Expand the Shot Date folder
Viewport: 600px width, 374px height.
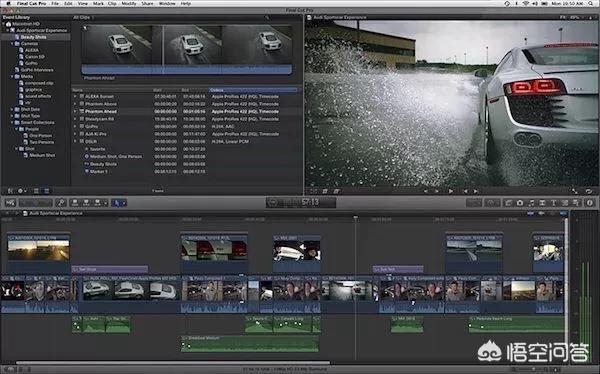(x=12, y=109)
